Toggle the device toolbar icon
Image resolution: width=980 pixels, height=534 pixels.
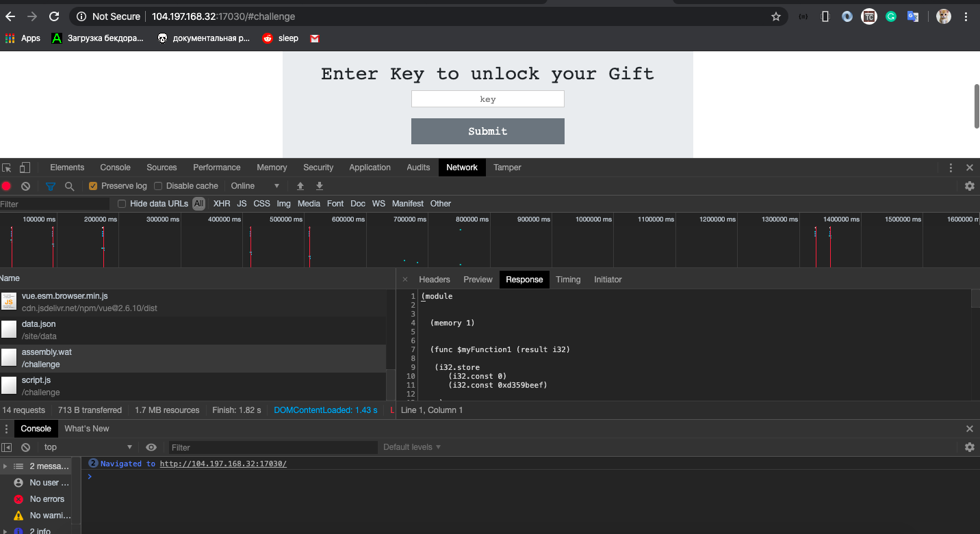25,168
